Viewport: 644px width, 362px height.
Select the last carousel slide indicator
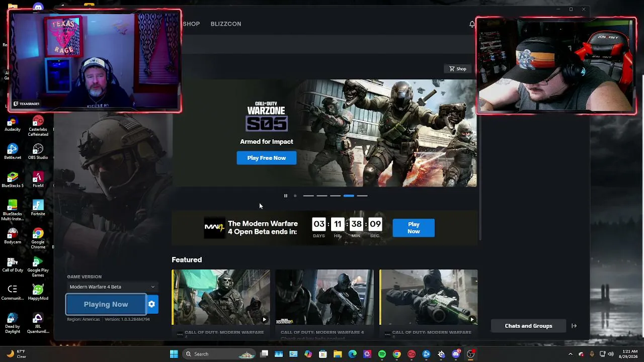(x=362, y=196)
